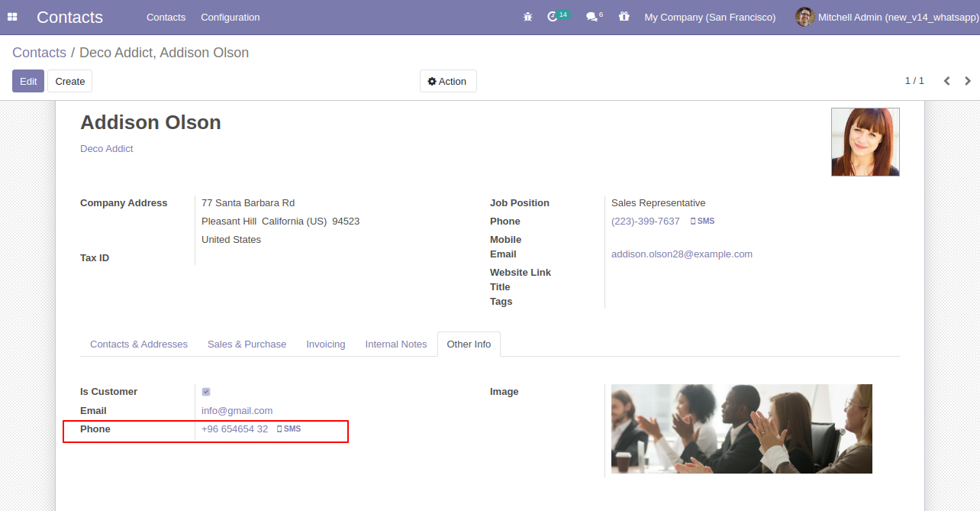The height and width of the screenshot is (511, 980).
Task: Switch to Invoicing tab
Action: 326,344
